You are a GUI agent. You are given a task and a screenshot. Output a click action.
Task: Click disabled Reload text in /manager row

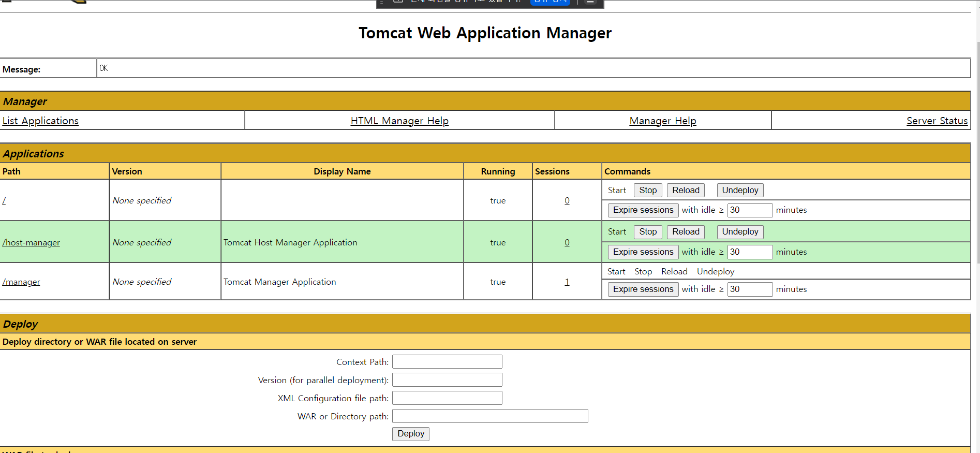pos(674,271)
